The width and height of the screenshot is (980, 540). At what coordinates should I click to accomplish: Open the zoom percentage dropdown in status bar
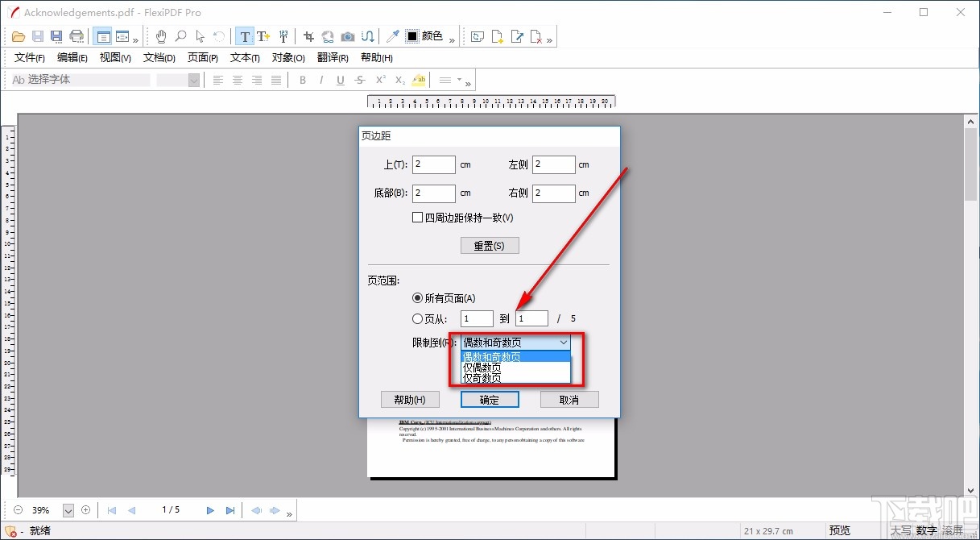[x=68, y=509]
